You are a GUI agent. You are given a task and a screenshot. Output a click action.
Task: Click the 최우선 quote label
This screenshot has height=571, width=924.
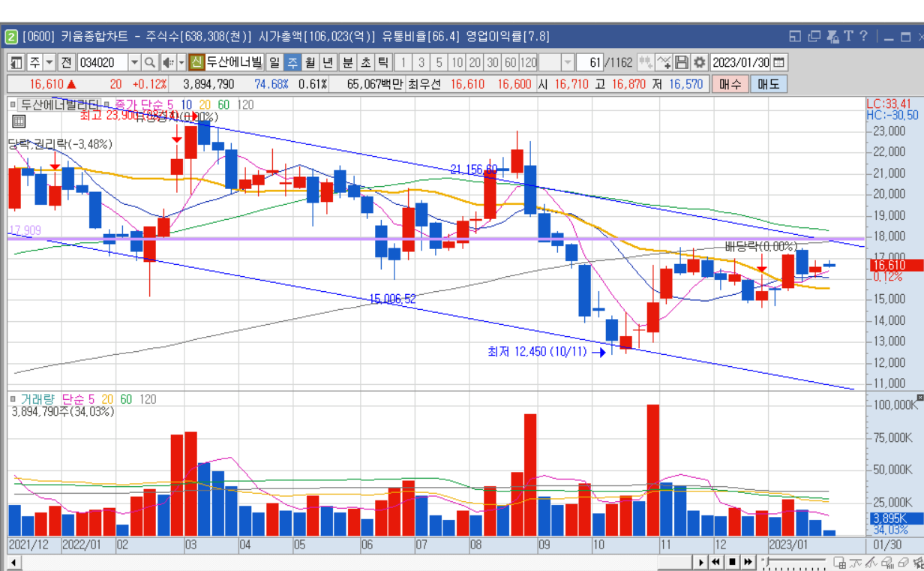pyautogui.click(x=424, y=84)
